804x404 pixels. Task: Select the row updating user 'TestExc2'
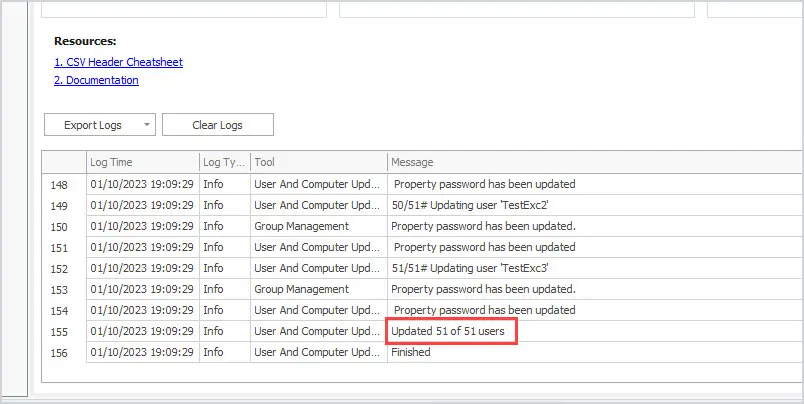coord(423,205)
